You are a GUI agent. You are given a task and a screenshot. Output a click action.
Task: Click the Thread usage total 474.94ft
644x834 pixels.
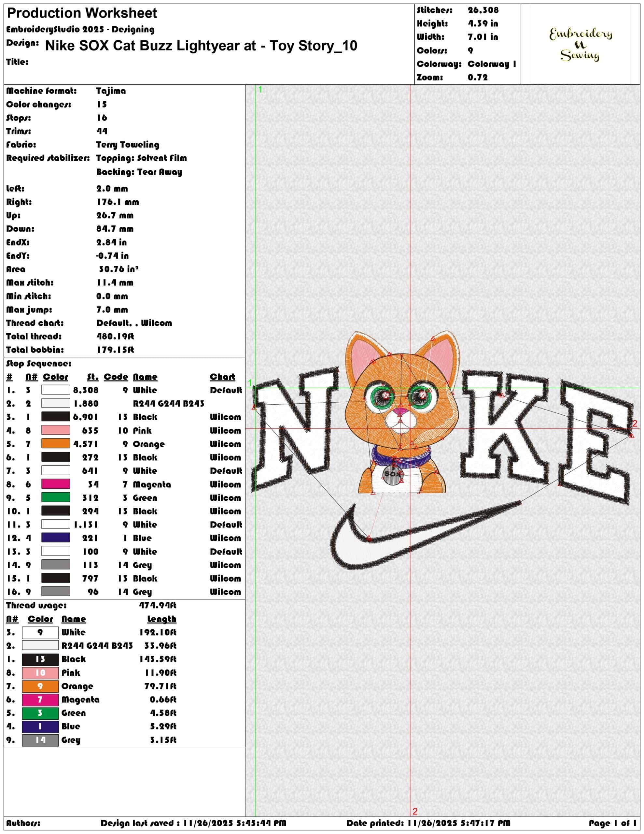click(x=158, y=605)
